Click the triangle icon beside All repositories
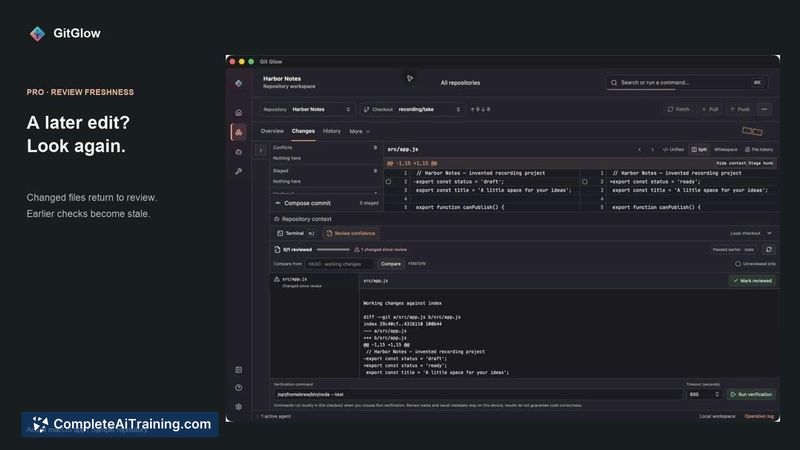Image resolution: width=800 pixels, height=450 pixels. (x=410, y=79)
